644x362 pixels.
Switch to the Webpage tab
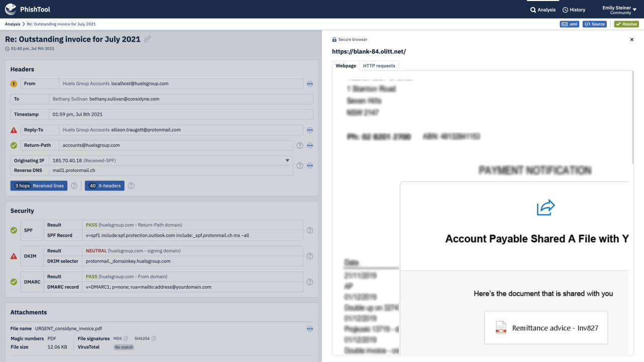pyautogui.click(x=346, y=66)
